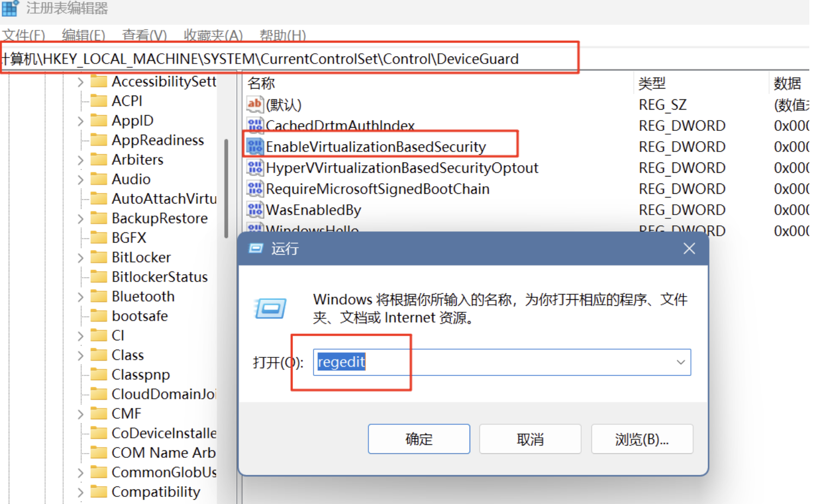Click the BitlockerStatus folder icon
This screenshot has width=824, height=504.
[x=98, y=276]
